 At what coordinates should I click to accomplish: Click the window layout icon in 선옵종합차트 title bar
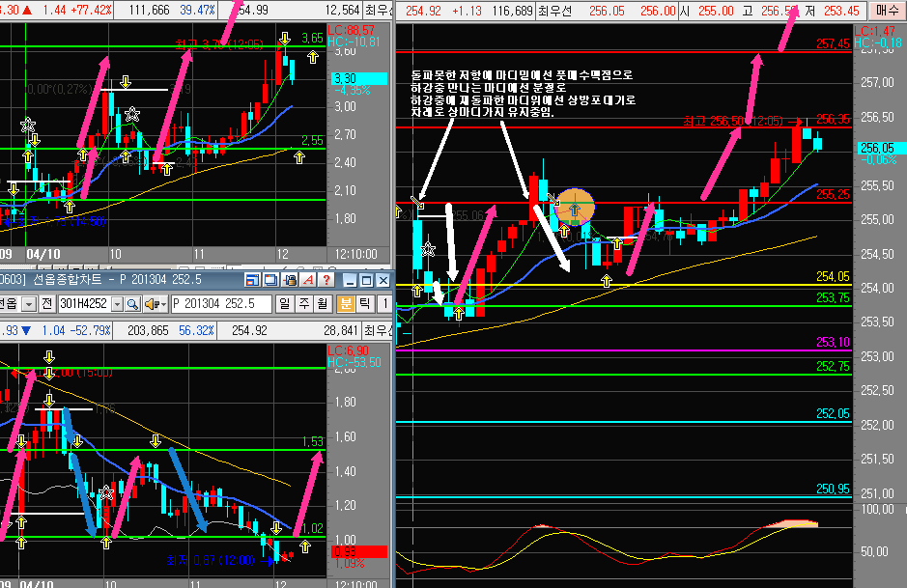252,280
